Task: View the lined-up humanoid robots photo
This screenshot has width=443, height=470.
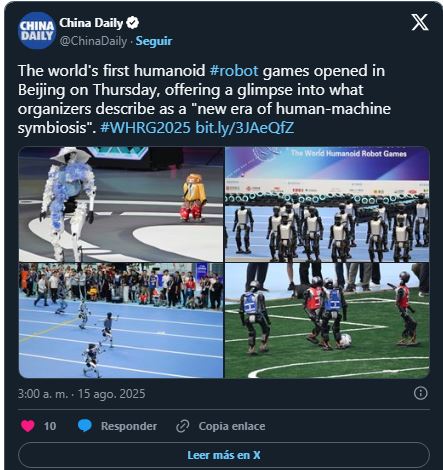Action: coord(327,204)
